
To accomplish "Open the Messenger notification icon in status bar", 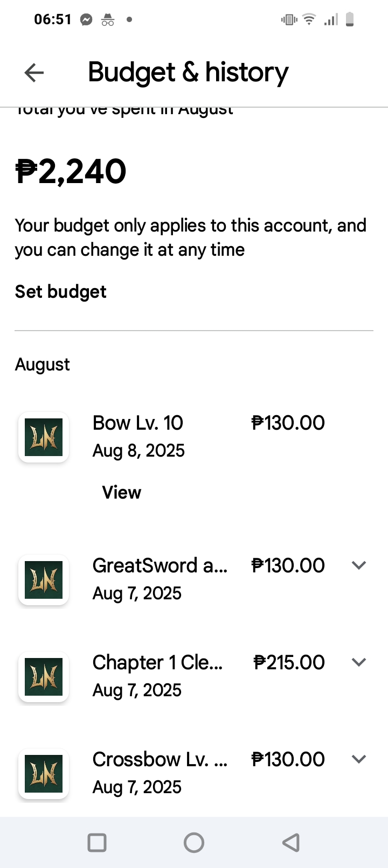I will click(86, 20).
